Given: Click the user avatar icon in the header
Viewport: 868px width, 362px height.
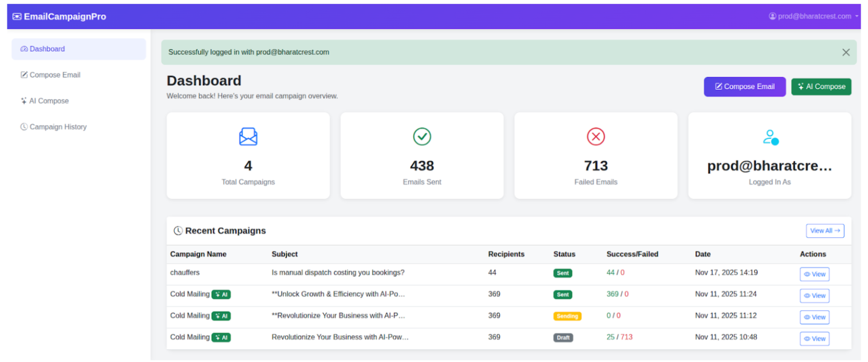Looking at the screenshot, I should (x=772, y=17).
